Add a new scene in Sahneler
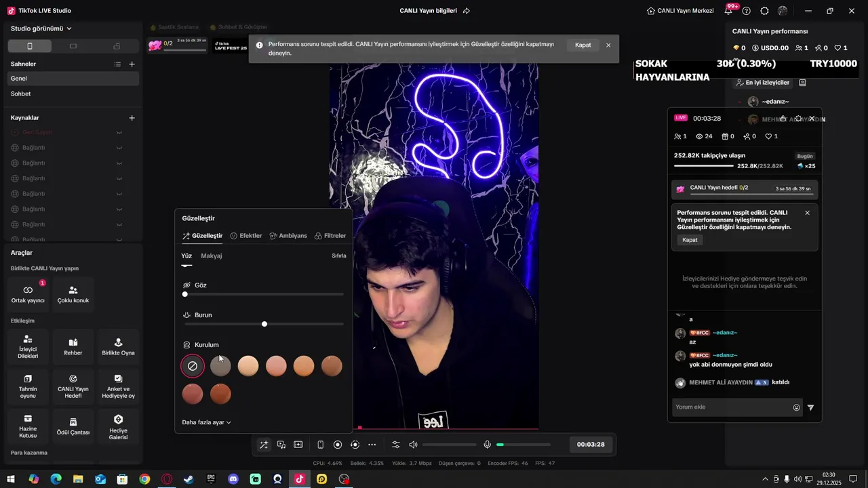The image size is (868, 488). coord(132,64)
